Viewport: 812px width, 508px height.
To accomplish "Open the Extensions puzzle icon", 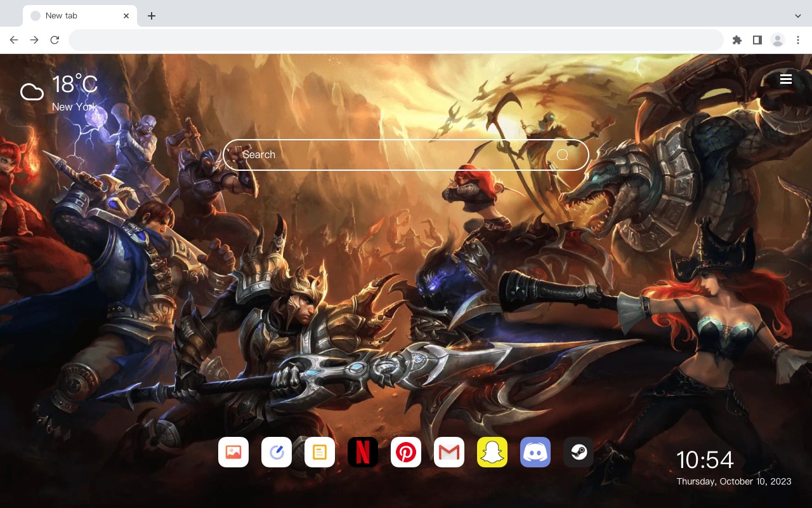I will coord(737,40).
